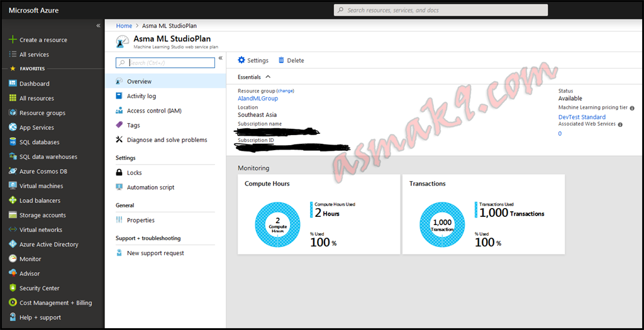Viewport: 644px width, 330px height.
Task: Open the Help + support icon
Action: tap(13, 317)
